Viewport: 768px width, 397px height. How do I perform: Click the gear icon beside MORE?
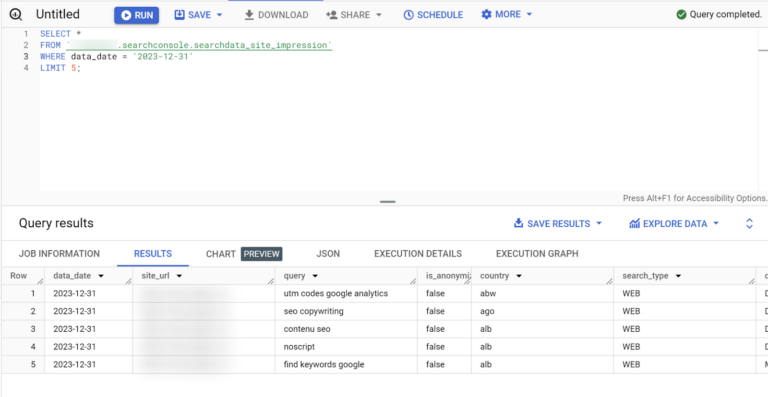click(x=486, y=14)
